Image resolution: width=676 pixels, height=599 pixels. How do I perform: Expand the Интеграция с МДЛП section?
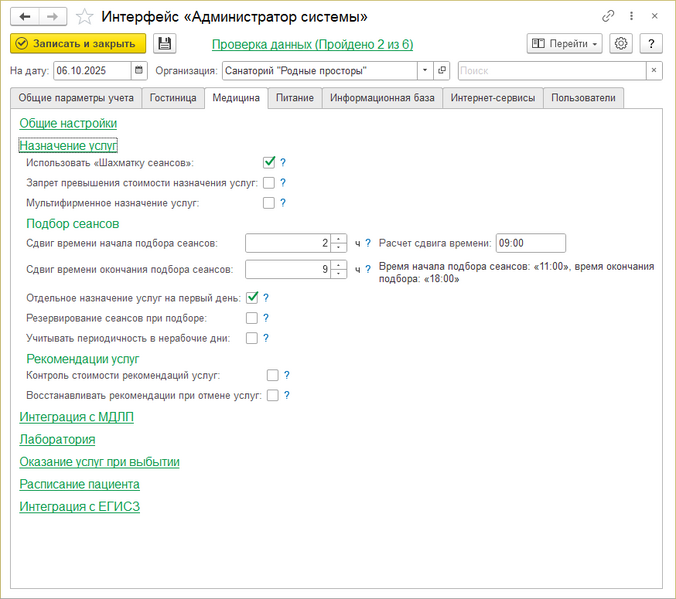[x=76, y=417]
